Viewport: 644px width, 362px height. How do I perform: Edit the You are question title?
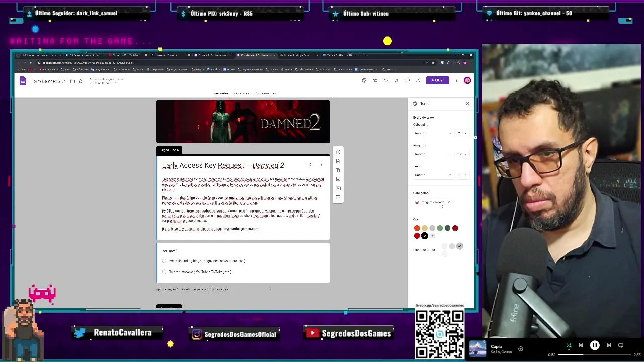point(169,251)
